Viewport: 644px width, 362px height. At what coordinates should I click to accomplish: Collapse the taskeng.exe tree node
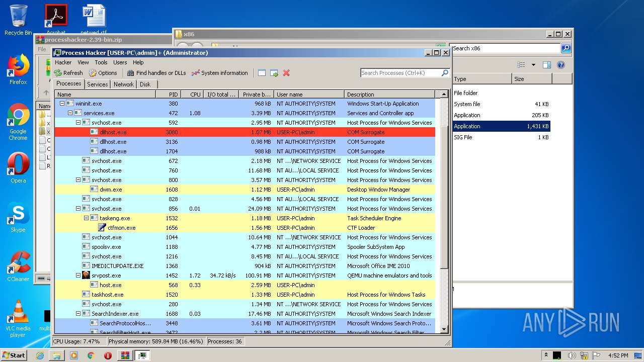[87, 218]
